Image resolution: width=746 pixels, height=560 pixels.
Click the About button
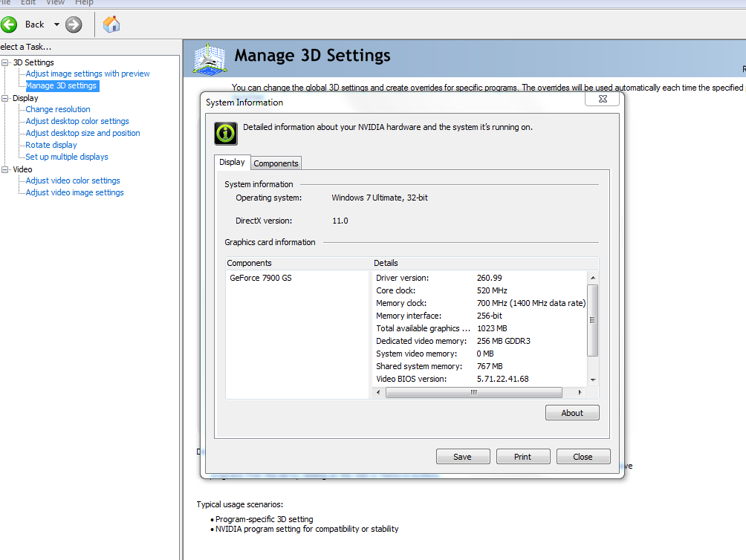(572, 413)
